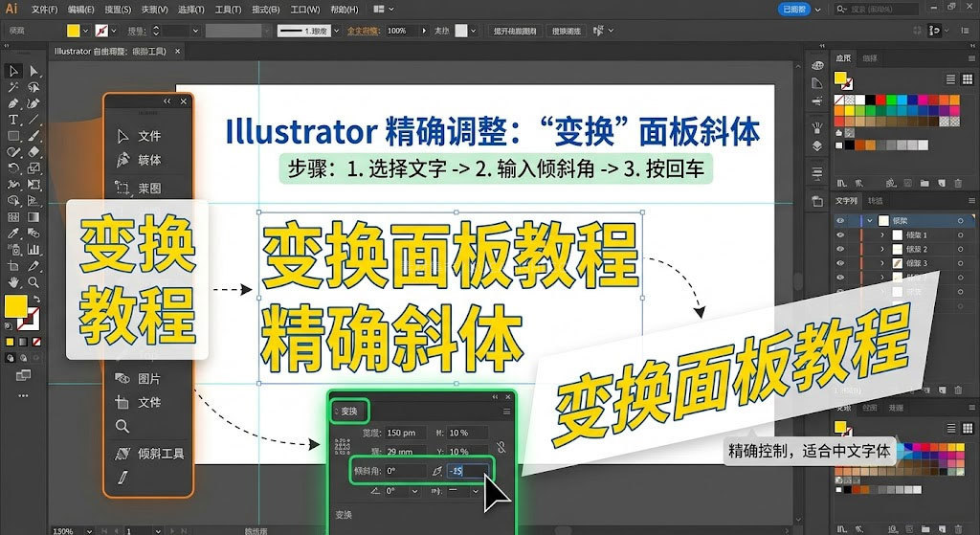This screenshot has height=535, width=980.
Task: Activate the Hand tool
Action: click(13, 282)
